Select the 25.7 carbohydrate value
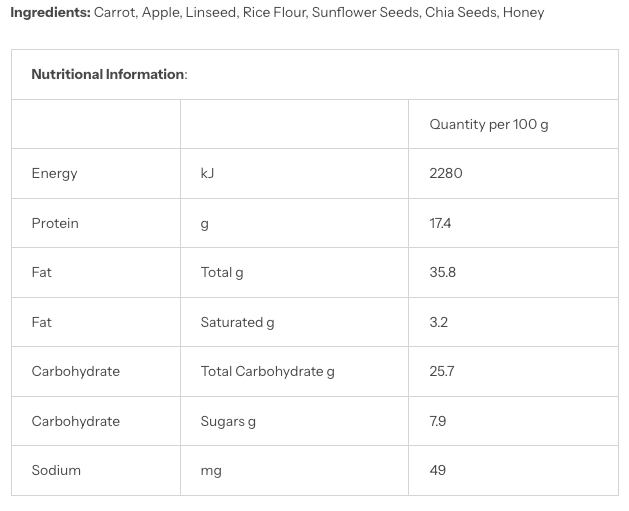 point(442,371)
